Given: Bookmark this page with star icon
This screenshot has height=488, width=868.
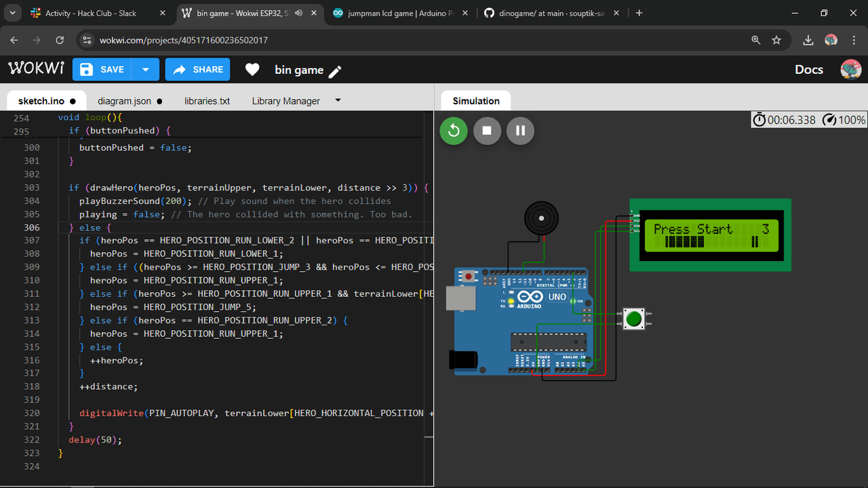Looking at the screenshot, I should coord(776,40).
